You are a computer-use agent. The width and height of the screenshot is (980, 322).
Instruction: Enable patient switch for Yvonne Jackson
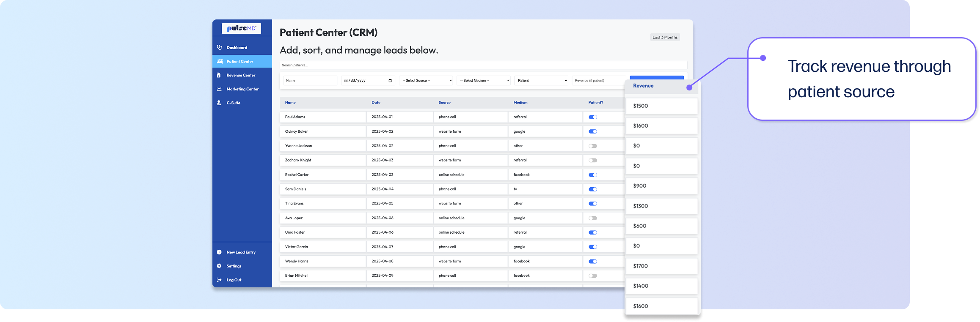[593, 146]
